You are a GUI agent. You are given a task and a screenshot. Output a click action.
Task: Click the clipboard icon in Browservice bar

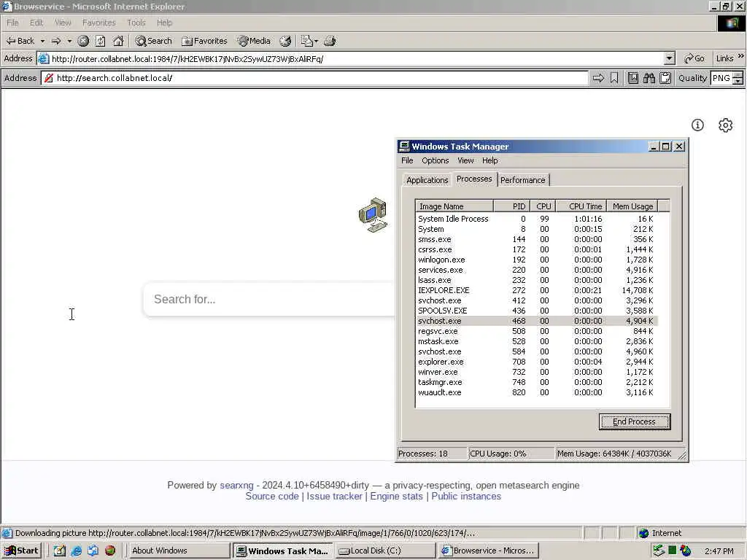point(665,78)
